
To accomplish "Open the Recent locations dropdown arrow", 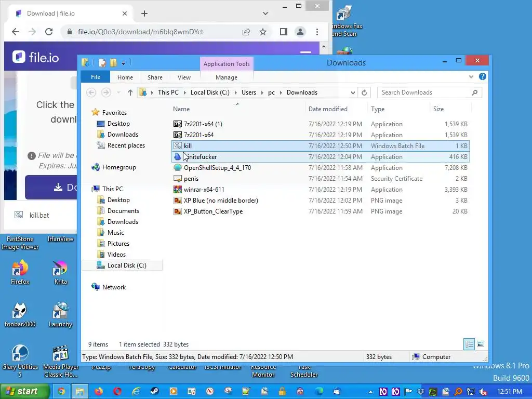I will click(x=118, y=92).
